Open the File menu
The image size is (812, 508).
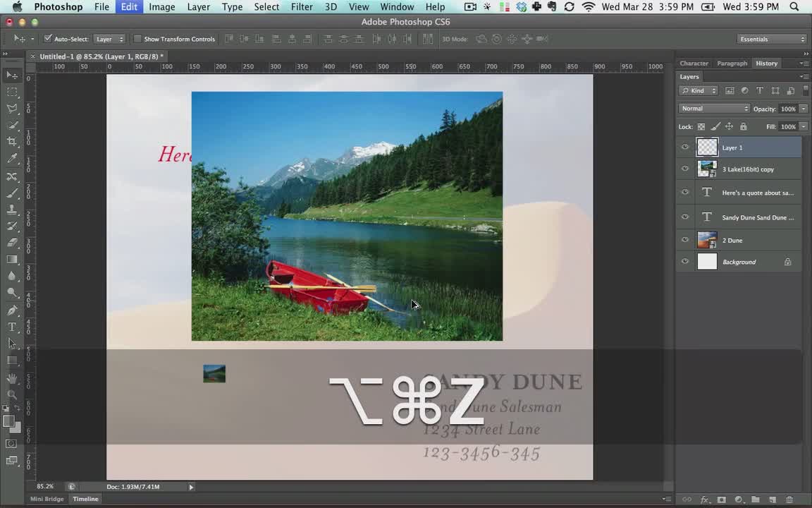(101, 7)
